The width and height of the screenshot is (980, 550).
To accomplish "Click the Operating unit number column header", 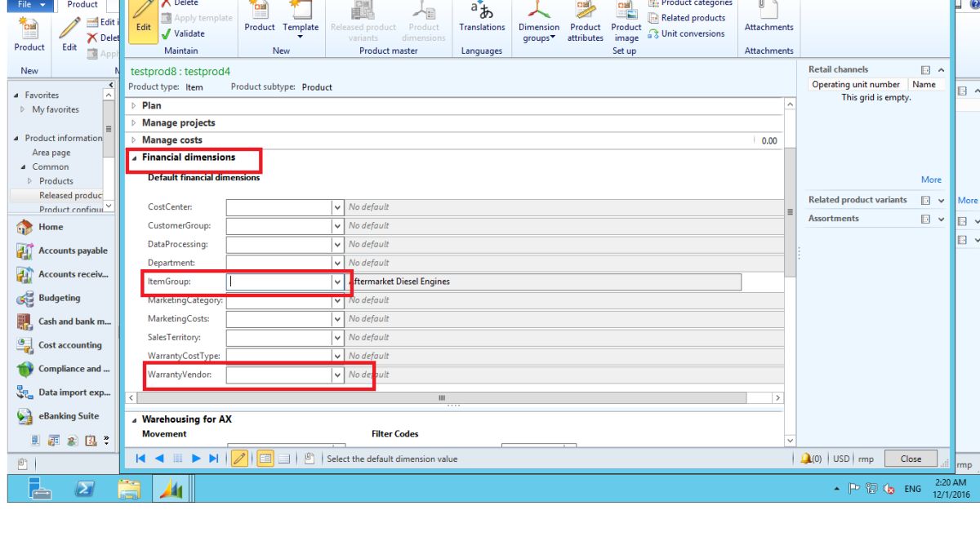I will click(856, 84).
